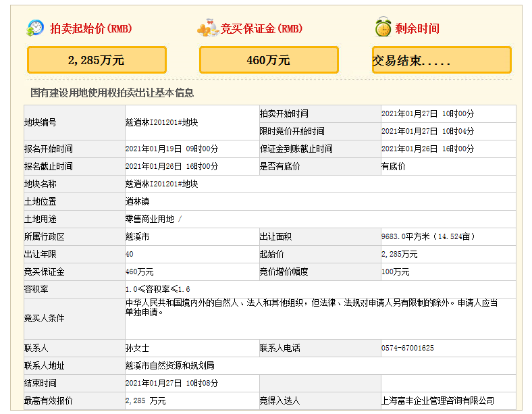The height and width of the screenshot is (414, 532).
Task: Click the 460万元 deposit amount box
Action: (269, 60)
